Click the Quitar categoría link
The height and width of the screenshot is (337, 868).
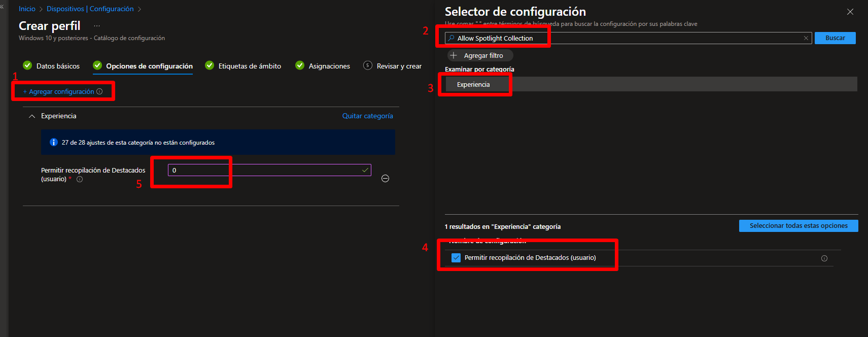tap(367, 116)
